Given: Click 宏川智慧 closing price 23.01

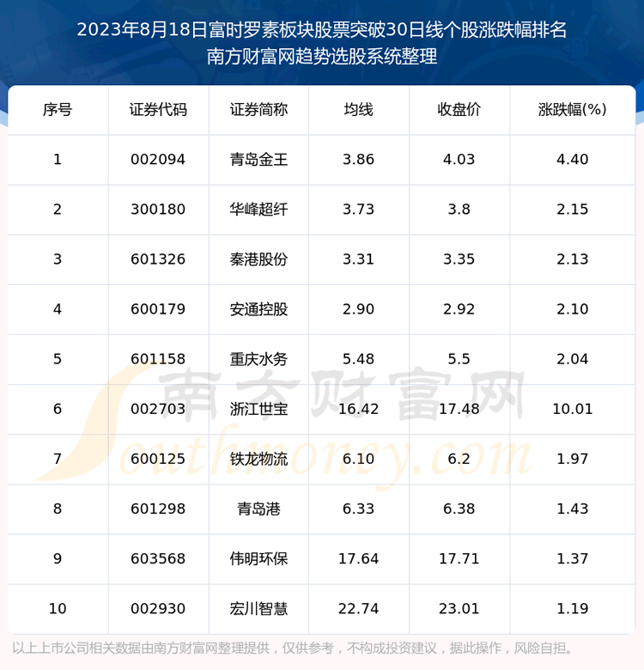Looking at the screenshot, I should pyautogui.click(x=459, y=609).
